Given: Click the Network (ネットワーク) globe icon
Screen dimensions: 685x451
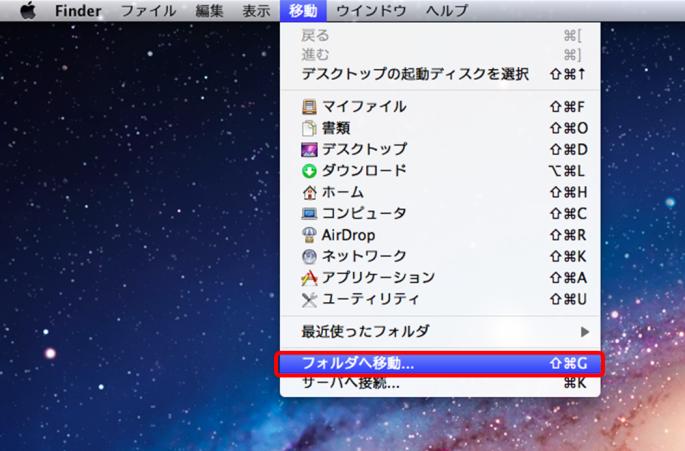Looking at the screenshot, I should pyautogui.click(x=309, y=256).
